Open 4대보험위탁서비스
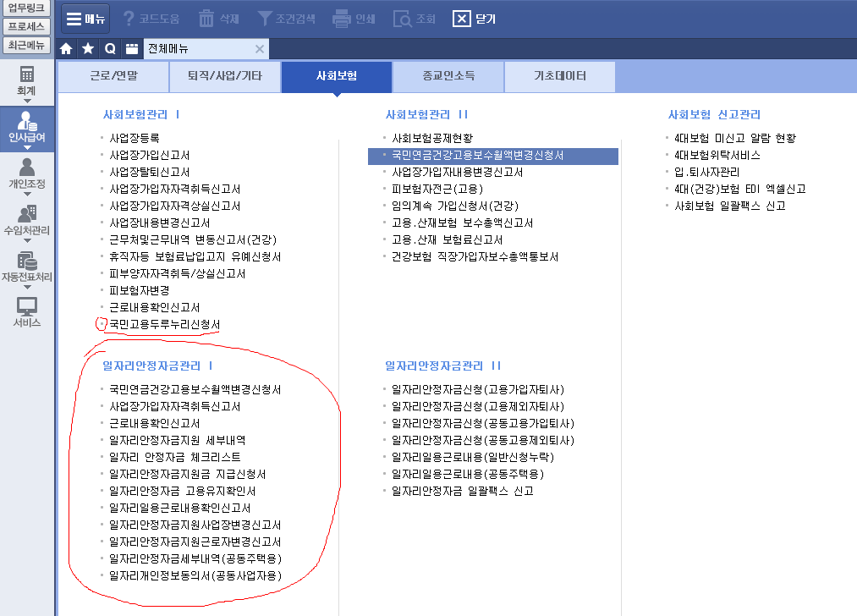The image size is (857, 616). 717,155
